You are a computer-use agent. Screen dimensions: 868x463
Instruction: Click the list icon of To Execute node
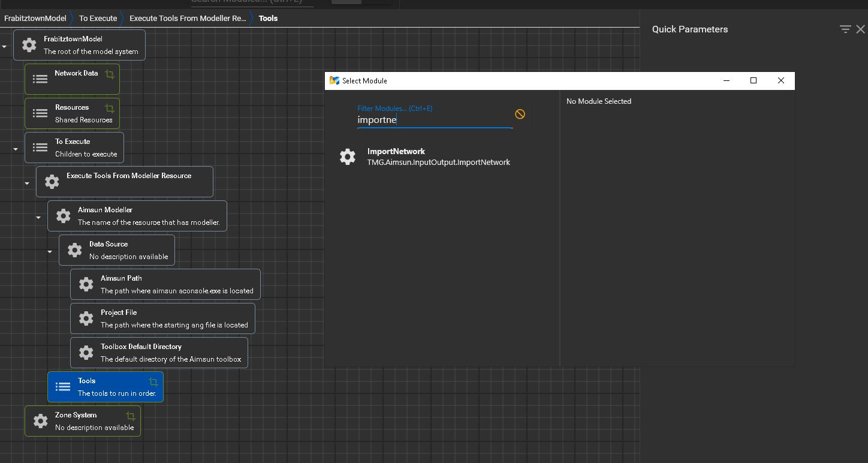pos(40,148)
